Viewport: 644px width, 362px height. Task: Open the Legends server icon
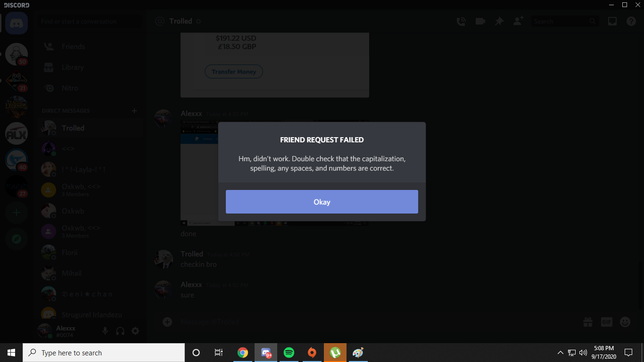(x=17, y=107)
